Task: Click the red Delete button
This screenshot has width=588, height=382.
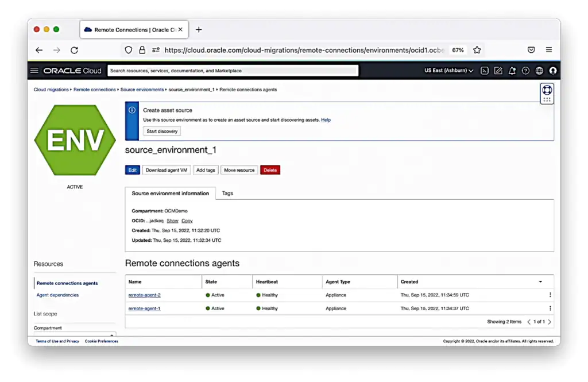Action: coord(270,170)
